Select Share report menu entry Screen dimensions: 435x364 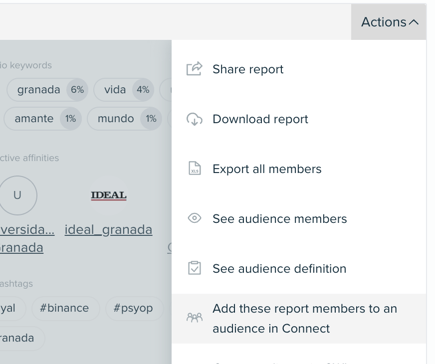coord(299,69)
